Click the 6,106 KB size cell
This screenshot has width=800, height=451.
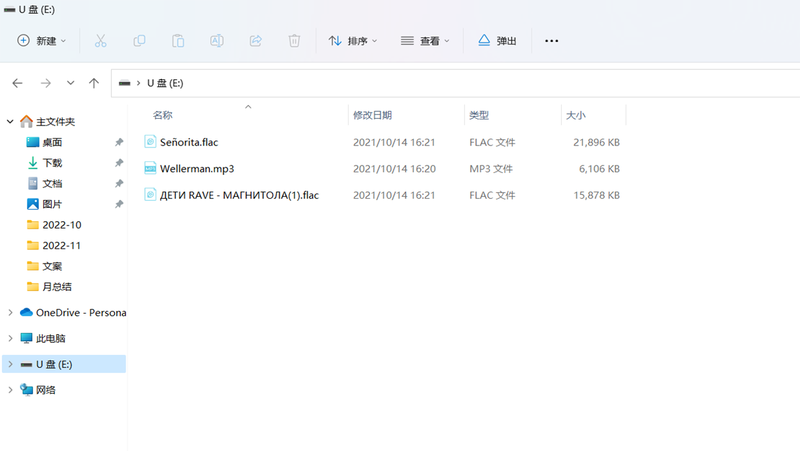599,169
